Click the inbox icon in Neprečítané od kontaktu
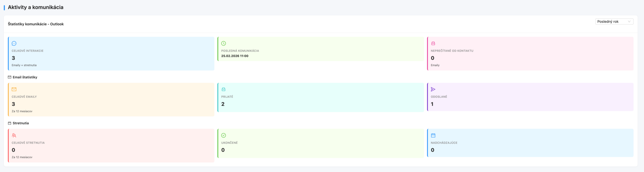 coord(433,43)
